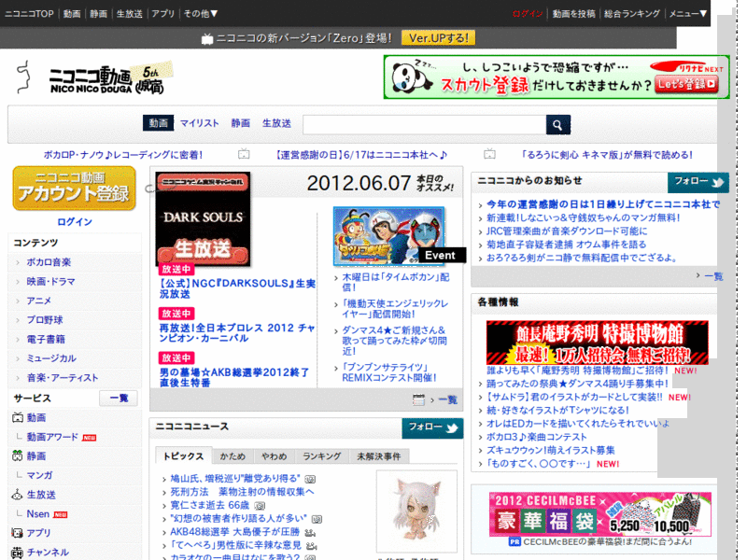Click the icon beside アプリ in services
747x560 pixels.
click(x=18, y=533)
